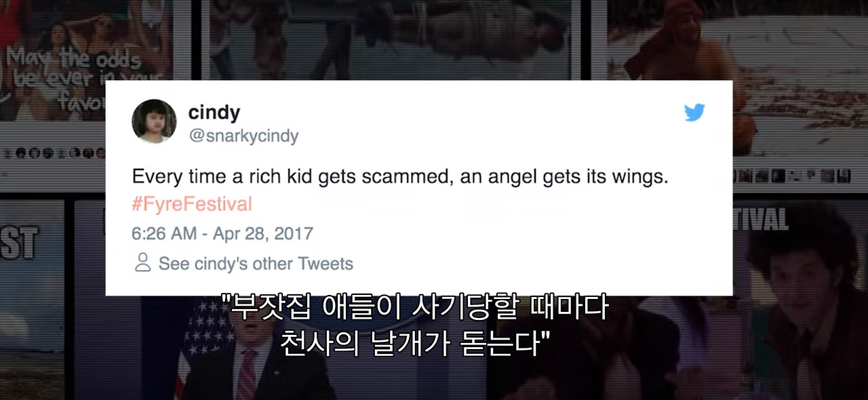This screenshot has height=400, width=868.
Task: Click the large white ST letters in background
Action: pyautogui.click(x=19, y=243)
